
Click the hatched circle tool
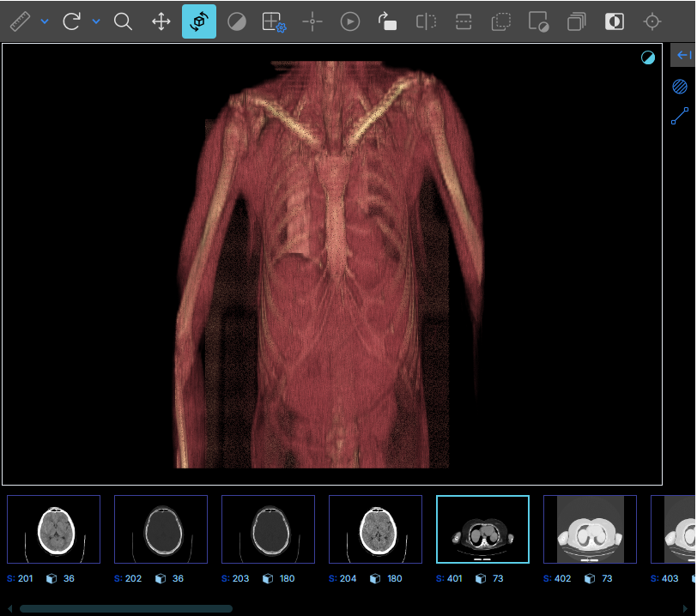pyautogui.click(x=680, y=86)
